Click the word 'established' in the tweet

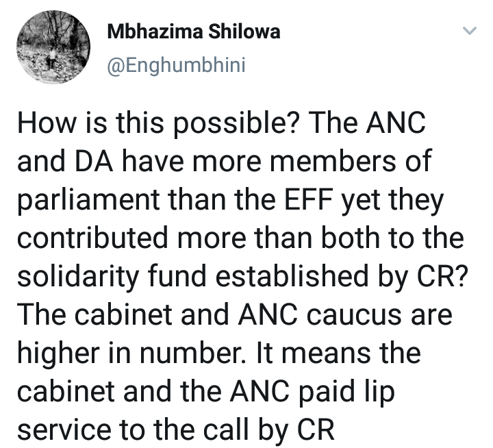(292, 275)
